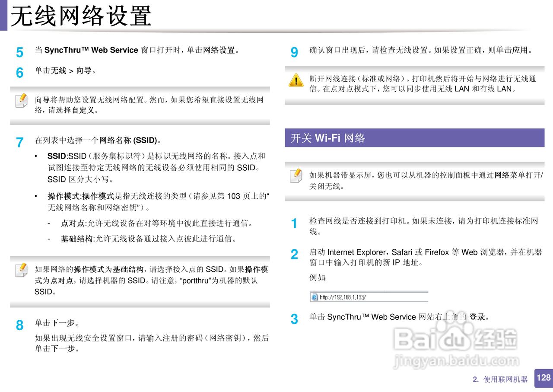Click the footer text 2. 使用联网机器
The width and height of the screenshot is (553, 392).
(x=500, y=379)
